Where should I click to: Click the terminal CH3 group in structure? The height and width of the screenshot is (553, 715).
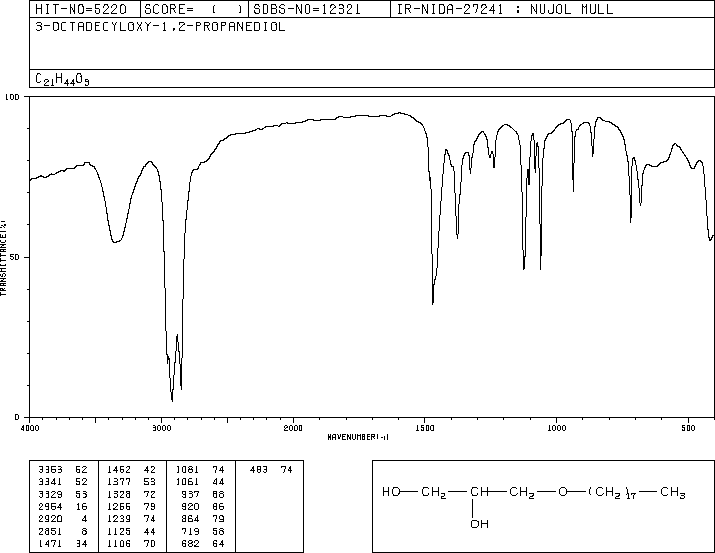pos(673,493)
